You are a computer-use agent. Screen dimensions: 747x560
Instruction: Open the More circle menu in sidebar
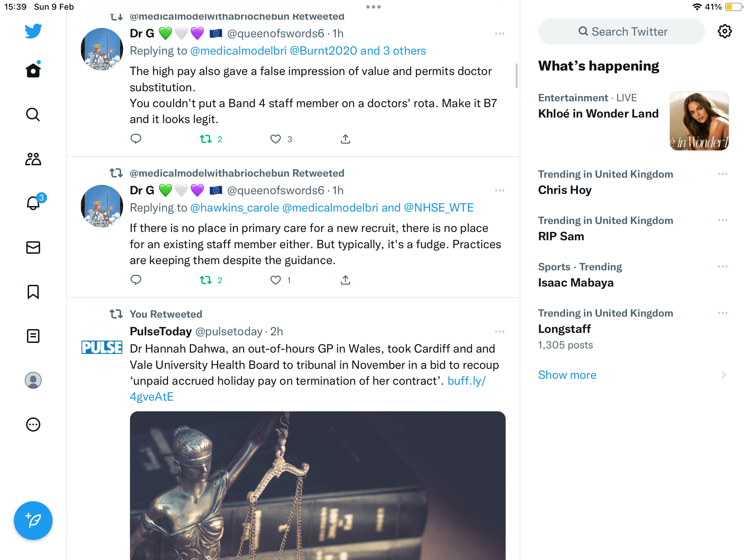[x=33, y=424]
